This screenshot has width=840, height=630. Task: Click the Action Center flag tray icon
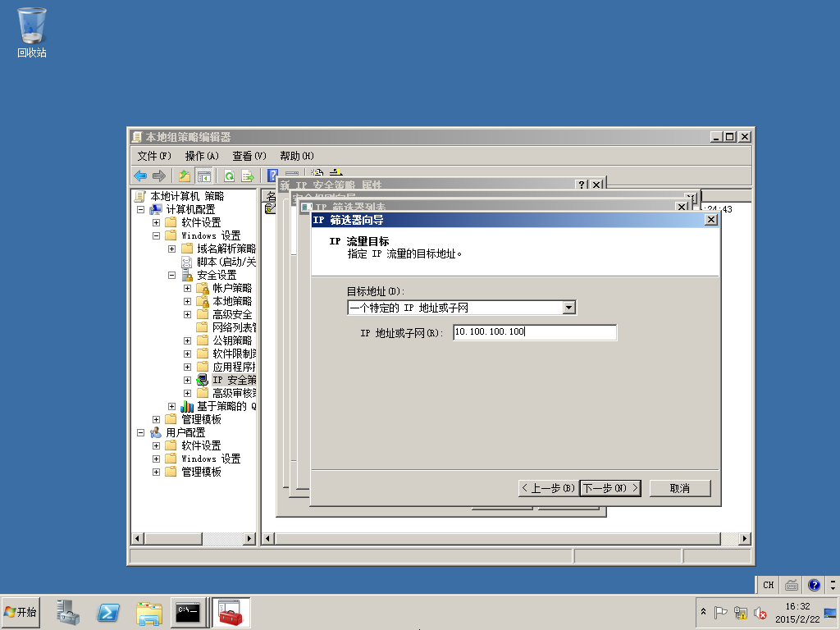[720, 612]
